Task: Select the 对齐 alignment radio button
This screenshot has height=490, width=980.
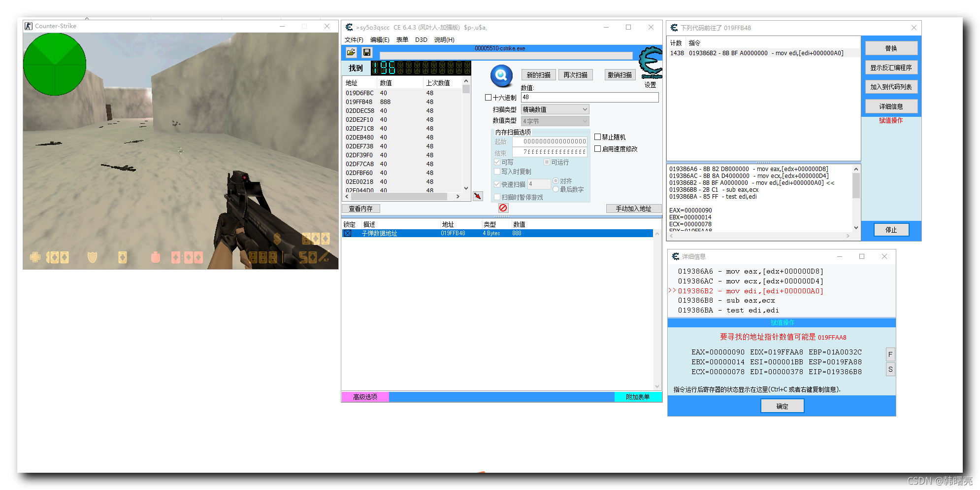Action: (x=556, y=181)
